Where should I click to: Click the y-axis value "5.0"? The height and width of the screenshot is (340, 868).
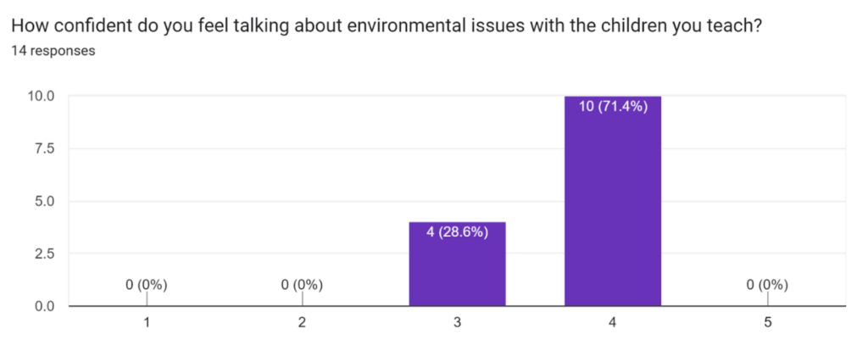45,201
